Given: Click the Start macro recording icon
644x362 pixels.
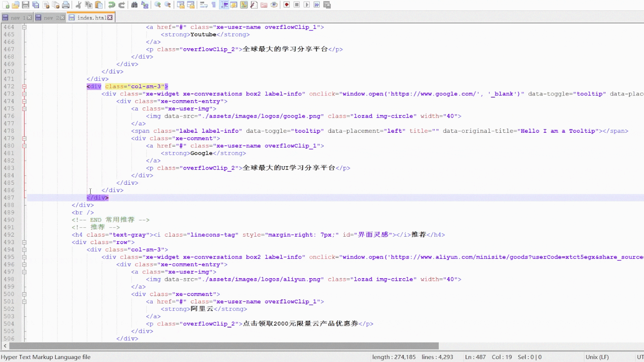Looking at the screenshot, I should click(286, 5).
